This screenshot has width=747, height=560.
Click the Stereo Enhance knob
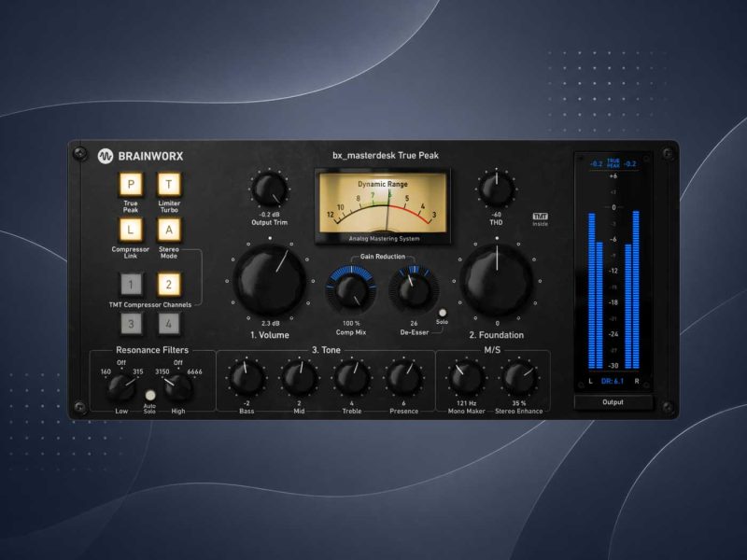pos(519,378)
